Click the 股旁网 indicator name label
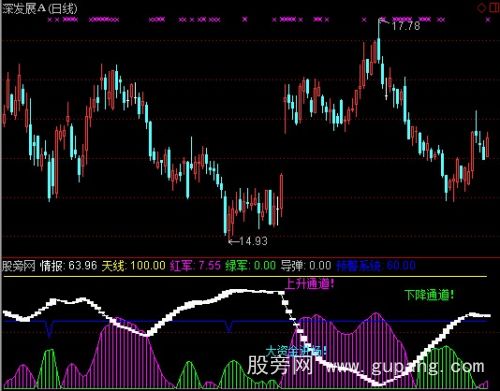 pyautogui.click(x=19, y=266)
